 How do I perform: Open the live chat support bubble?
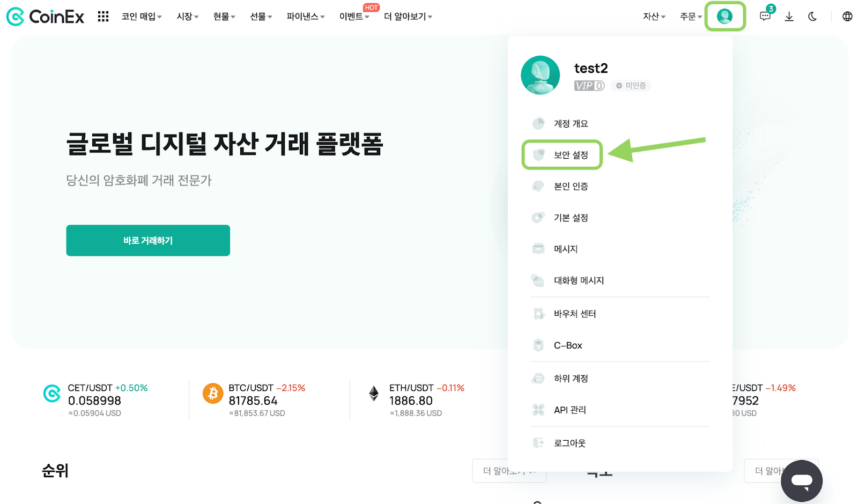(801, 480)
